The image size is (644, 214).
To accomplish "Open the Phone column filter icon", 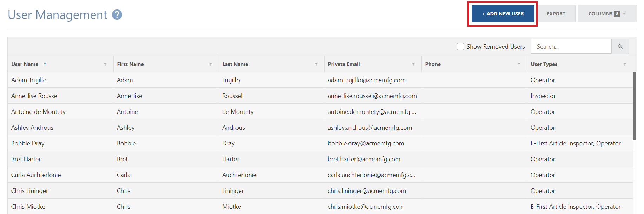I will (519, 64).
